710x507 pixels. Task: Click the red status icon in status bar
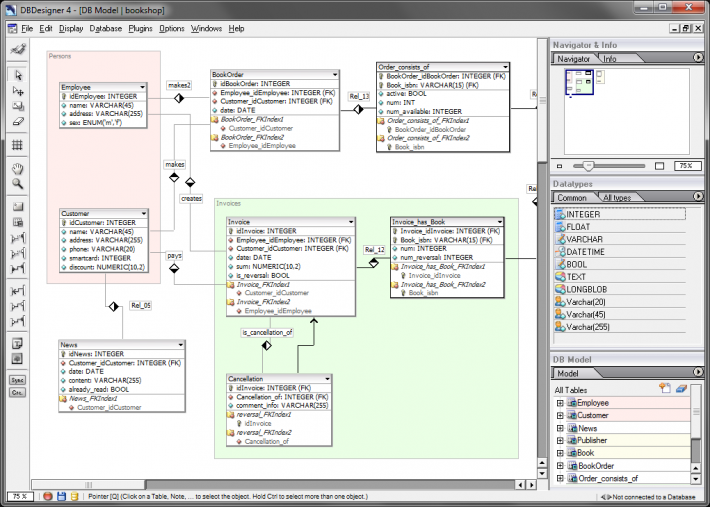48,496
